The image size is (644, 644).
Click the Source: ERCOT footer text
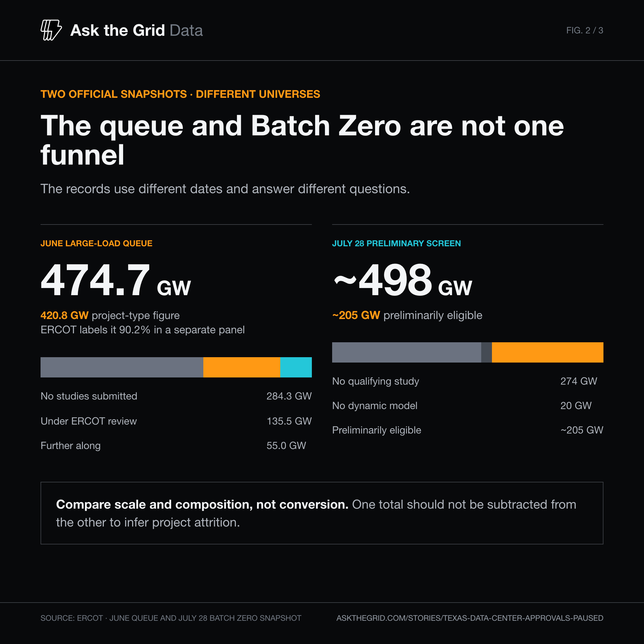[x=171, y=618]
